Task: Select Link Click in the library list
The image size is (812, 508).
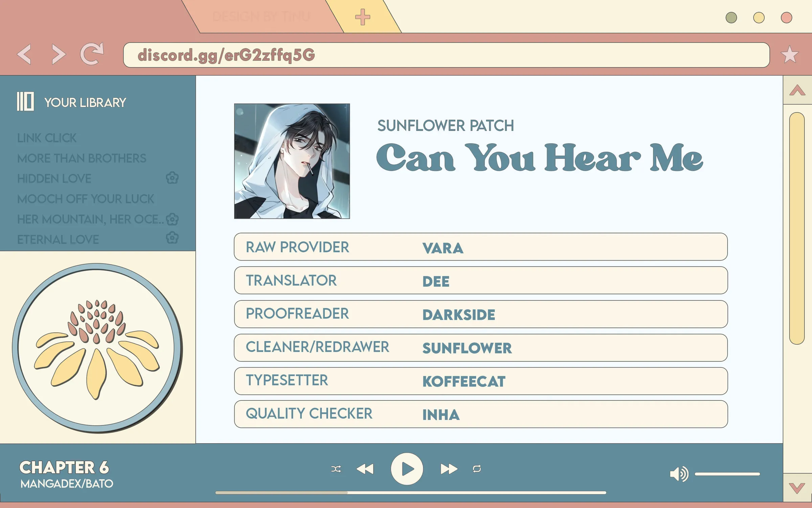Action: click(47, 138)
